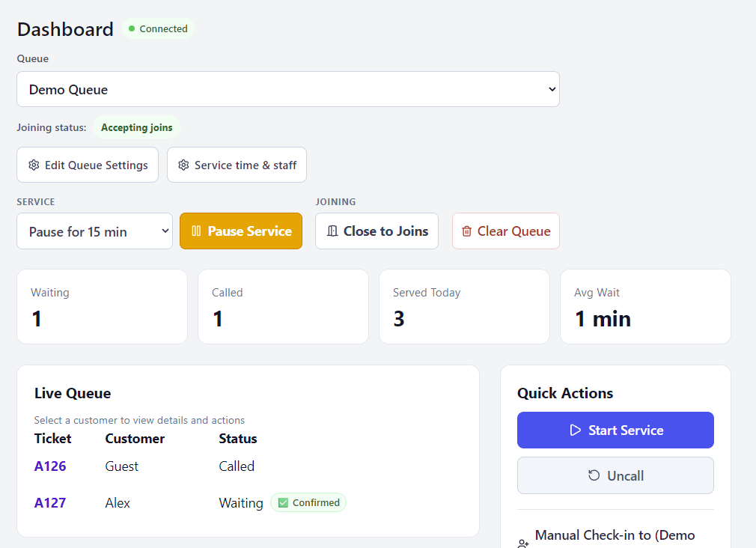Click the Served Today stat card

(464, 306)
